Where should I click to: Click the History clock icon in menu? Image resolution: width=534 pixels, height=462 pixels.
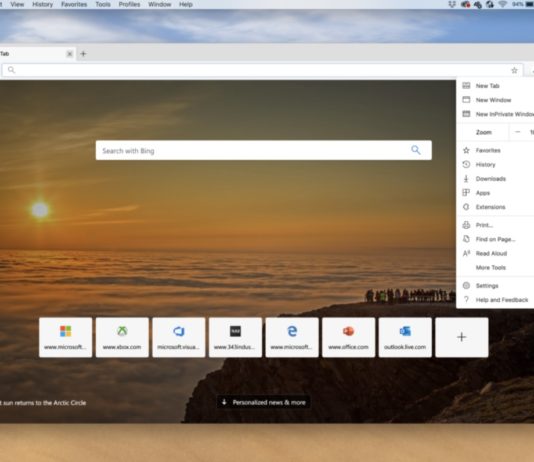[x=466, y=164]
